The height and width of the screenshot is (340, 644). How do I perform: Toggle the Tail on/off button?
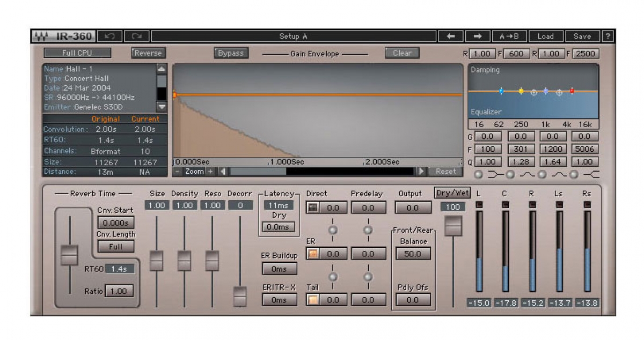313,300
